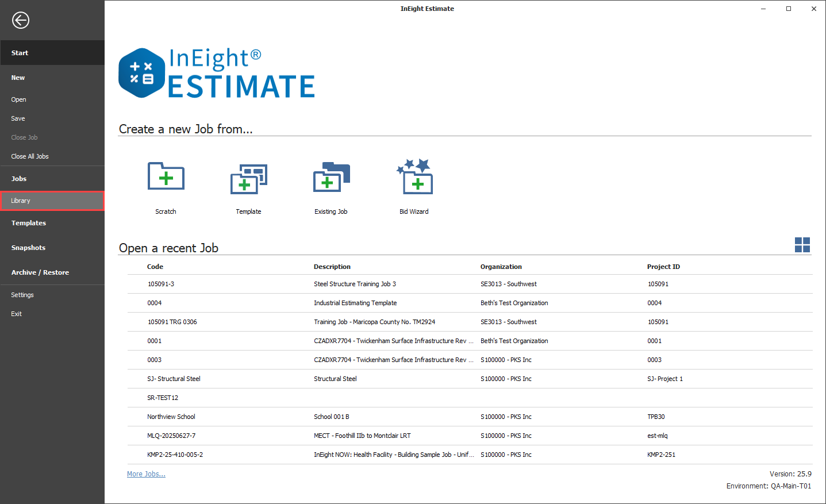Click Close All Jobs
Image resolution: width=826 pixels, height=504 pixels.
point(30,156)
